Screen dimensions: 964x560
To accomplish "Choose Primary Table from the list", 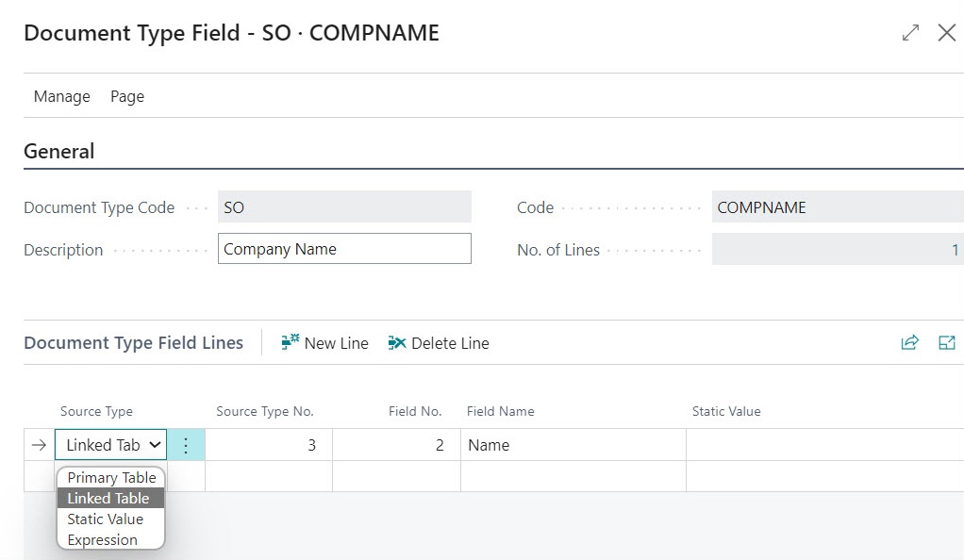I will (x=111, y=478).
